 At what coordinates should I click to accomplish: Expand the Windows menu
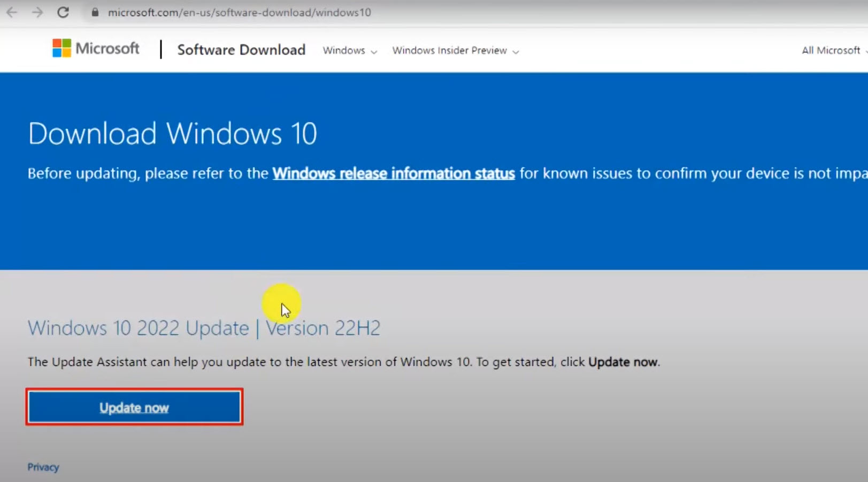350,50
